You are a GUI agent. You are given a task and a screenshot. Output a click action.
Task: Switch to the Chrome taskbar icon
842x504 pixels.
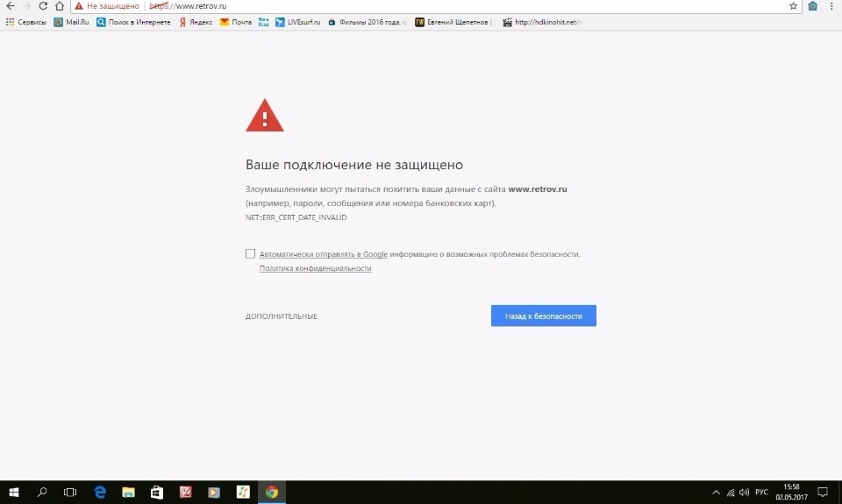(272, 493)
